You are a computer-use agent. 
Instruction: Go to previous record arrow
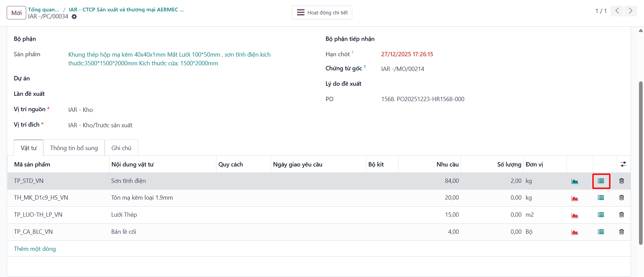coord(617,11)
